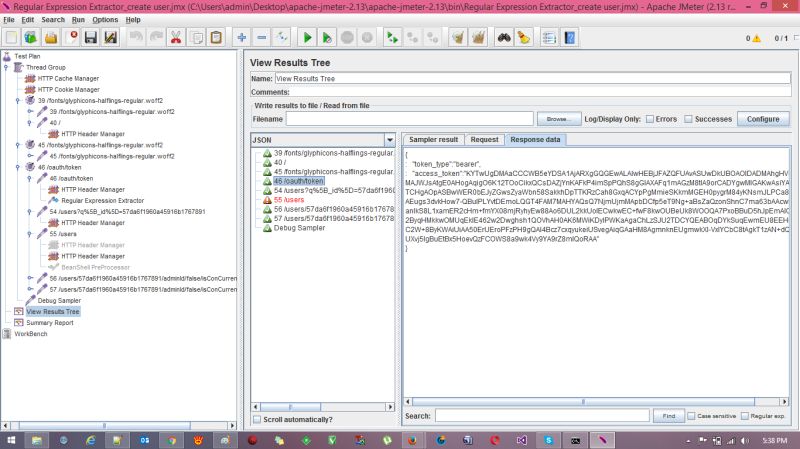Enable the Successes only checkbox
This screenshot has width=800, height=449.
pos(688,119)
